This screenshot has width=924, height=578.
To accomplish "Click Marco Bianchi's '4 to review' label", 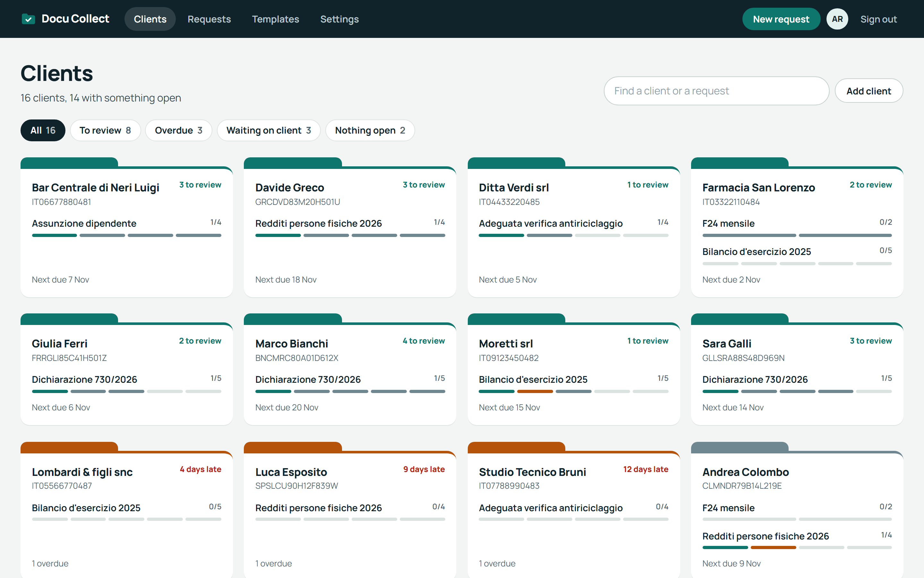I will 424,341.
